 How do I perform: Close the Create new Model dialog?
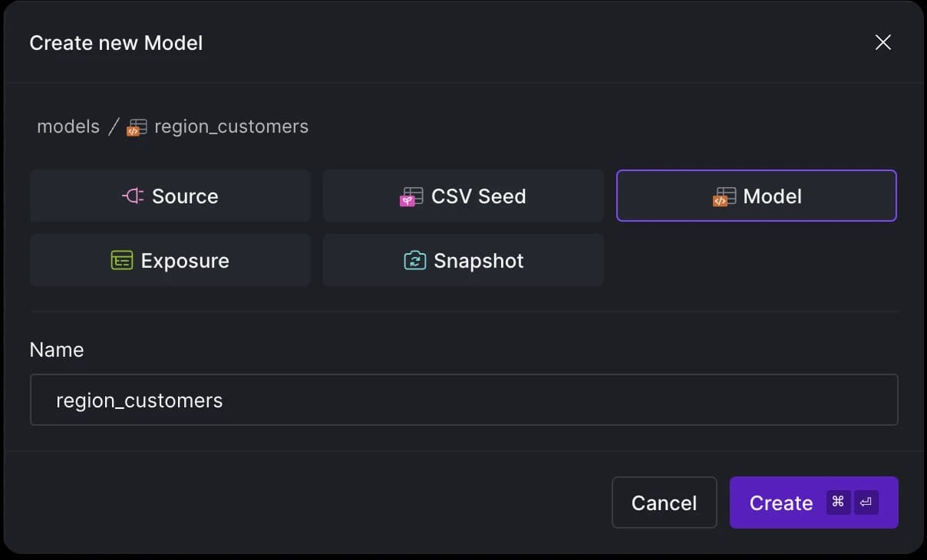[x=883, y=42]
